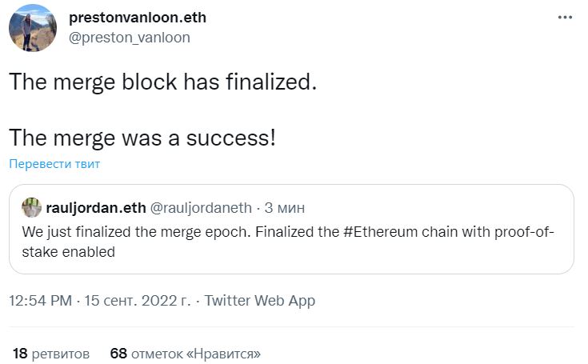Screen dimensions: 588x364
Task: Click the text 'The merge was a success!'
Action: (142, 138)
